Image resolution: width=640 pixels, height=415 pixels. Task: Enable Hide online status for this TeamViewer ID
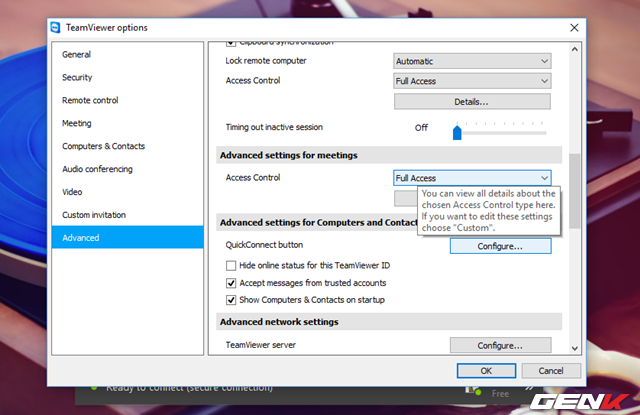[231, 266]
